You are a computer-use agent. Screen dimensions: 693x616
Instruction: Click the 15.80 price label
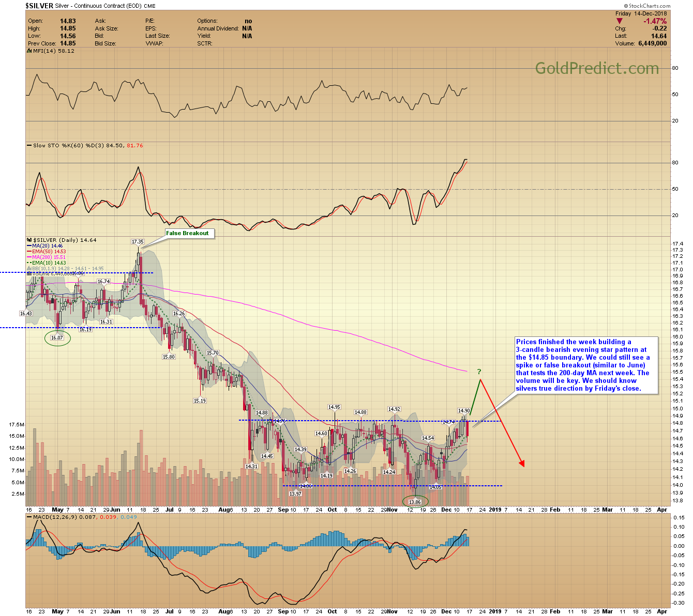click(x=169, y=357)
